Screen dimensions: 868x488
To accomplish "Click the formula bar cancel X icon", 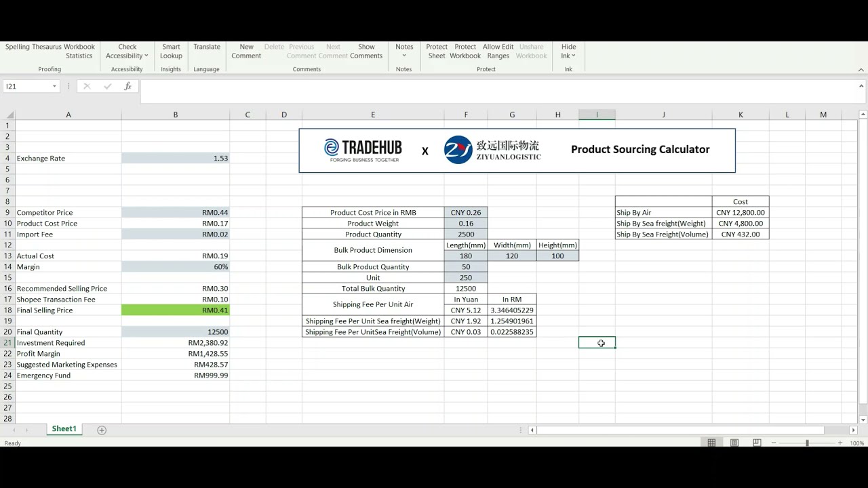I will click(87, 86).
